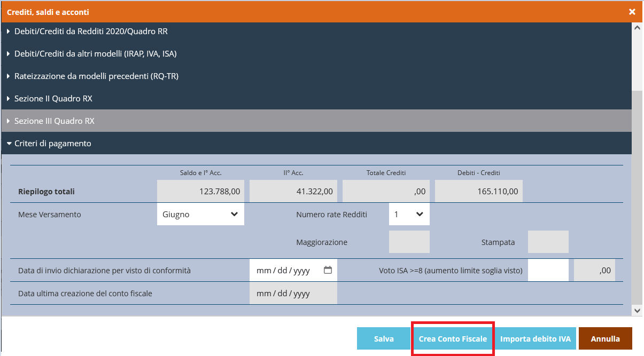
Task: Click scrollbar up arrow
Action: (637, 28)
